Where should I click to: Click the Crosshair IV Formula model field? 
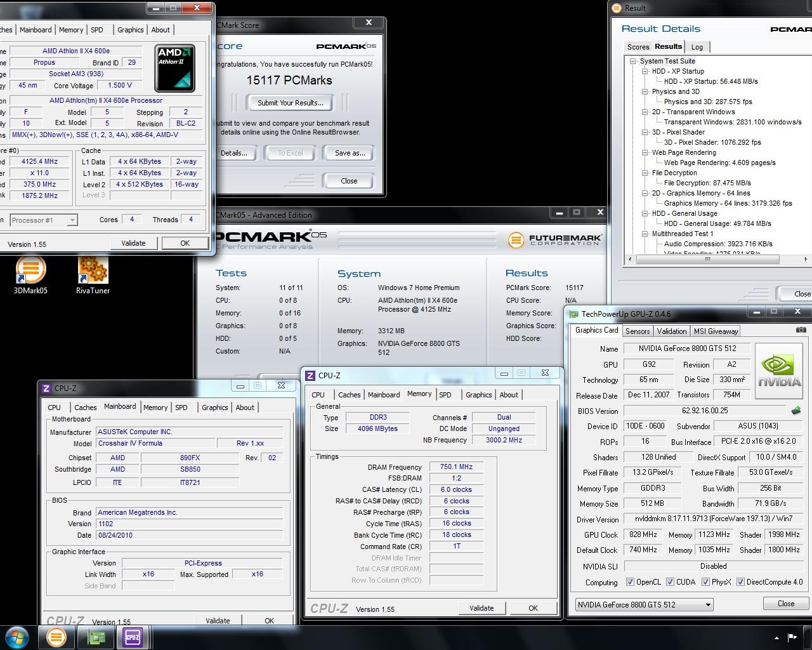[x=155, y=443]
